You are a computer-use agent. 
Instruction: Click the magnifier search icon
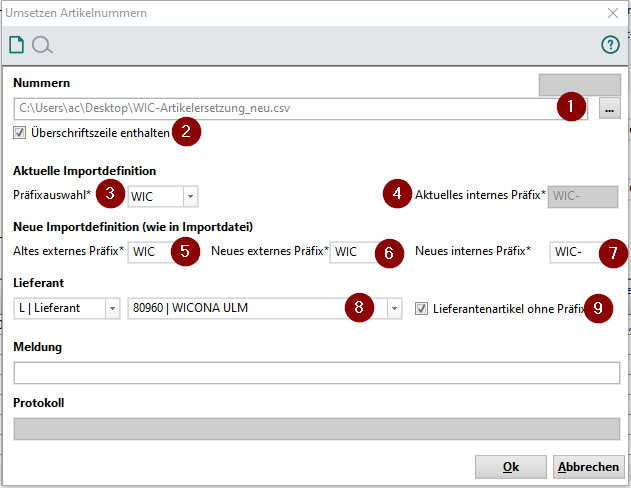pyautogui.click(x=42, y=45)
